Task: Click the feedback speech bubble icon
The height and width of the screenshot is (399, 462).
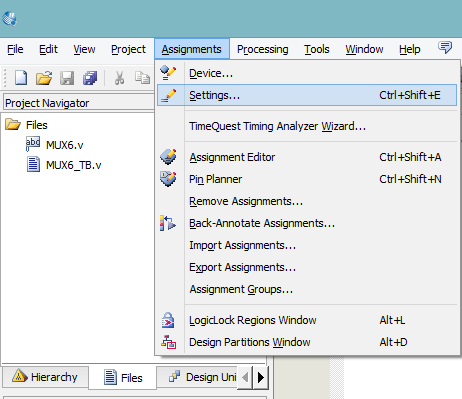Action: coord(445,47)
